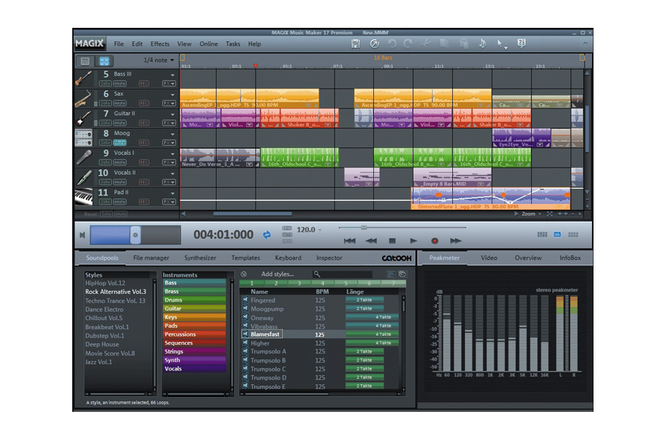
Task: Open the FX dropdown on Sax track
Action: point(169,103)
